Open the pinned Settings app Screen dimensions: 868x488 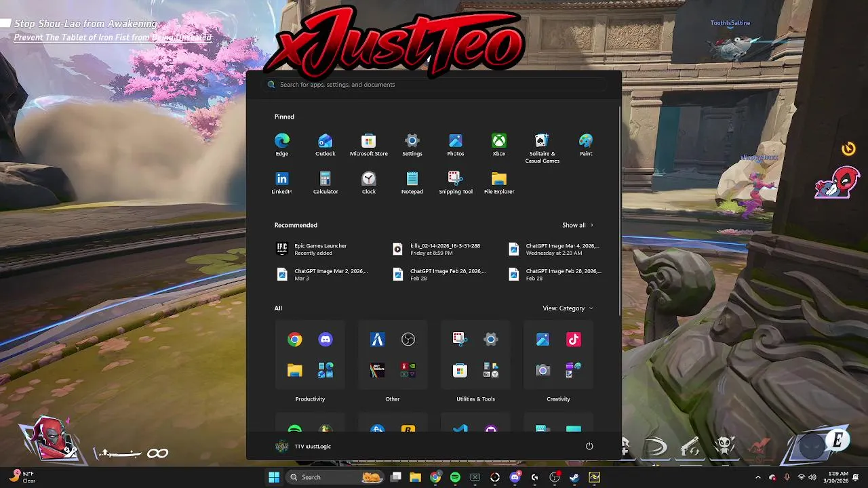click(412, 144)
